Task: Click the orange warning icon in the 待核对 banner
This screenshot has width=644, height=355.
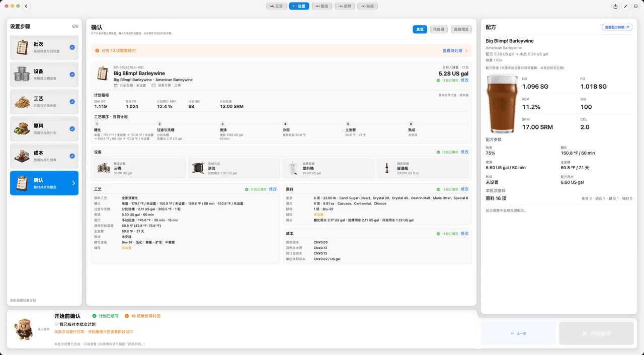Action: click(97, 51)
